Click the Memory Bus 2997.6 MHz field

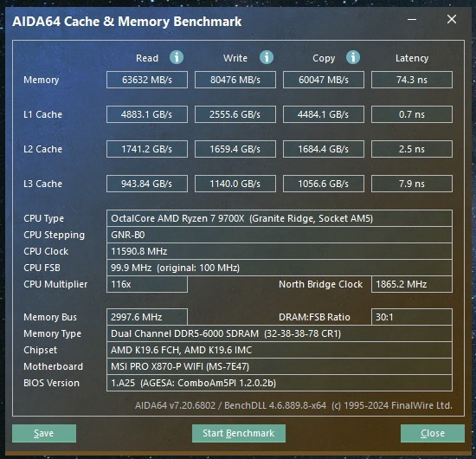click(x=147, y=317)
